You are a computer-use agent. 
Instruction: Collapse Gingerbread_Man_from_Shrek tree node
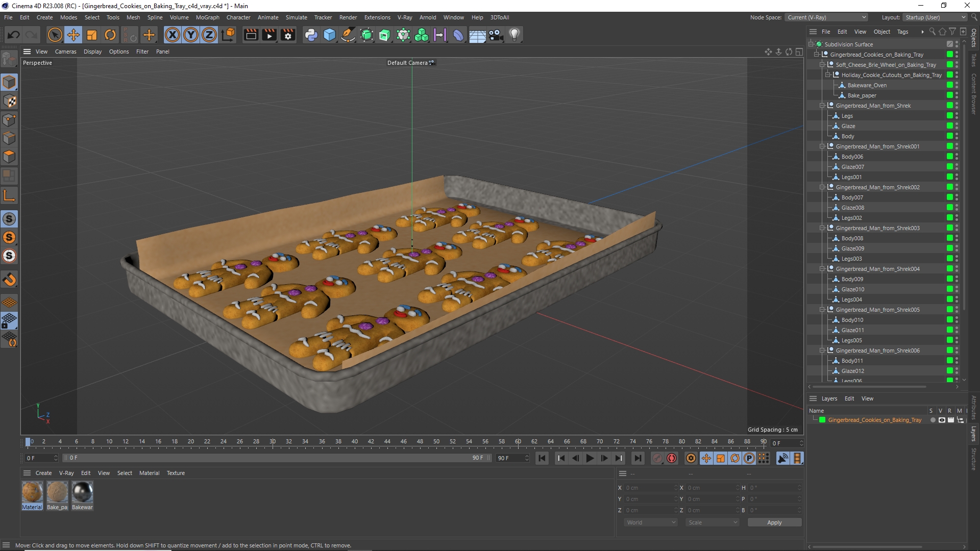point(822,106)
